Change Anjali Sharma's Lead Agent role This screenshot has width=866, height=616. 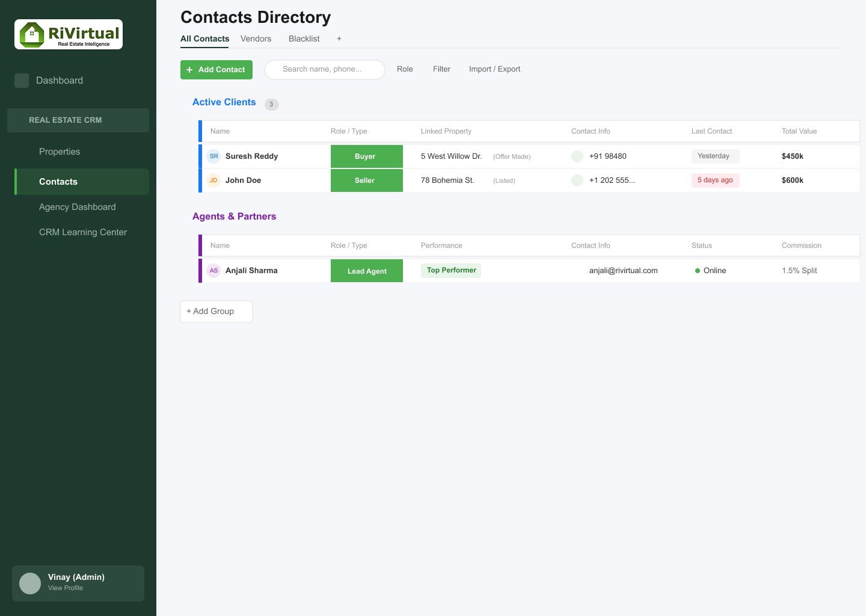[367, 271]
